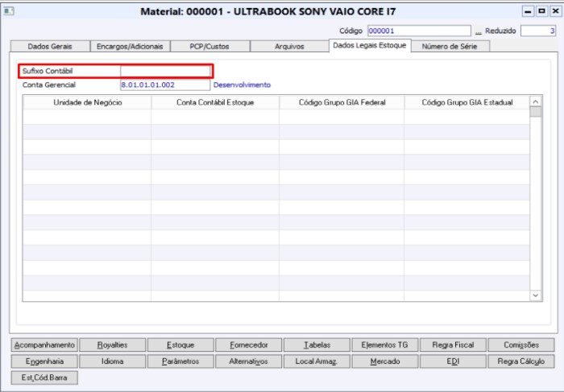Close the Material window
This screenshot has height=392, width=564.
(555, 11)
